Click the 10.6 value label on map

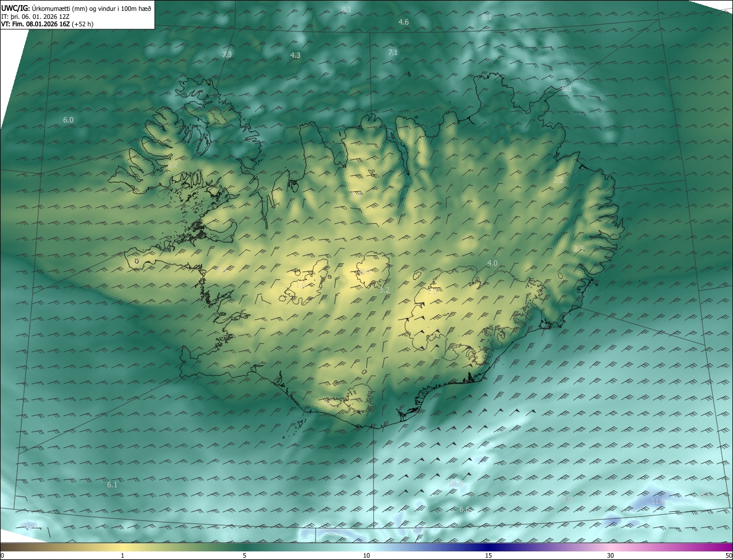(455, 483)
